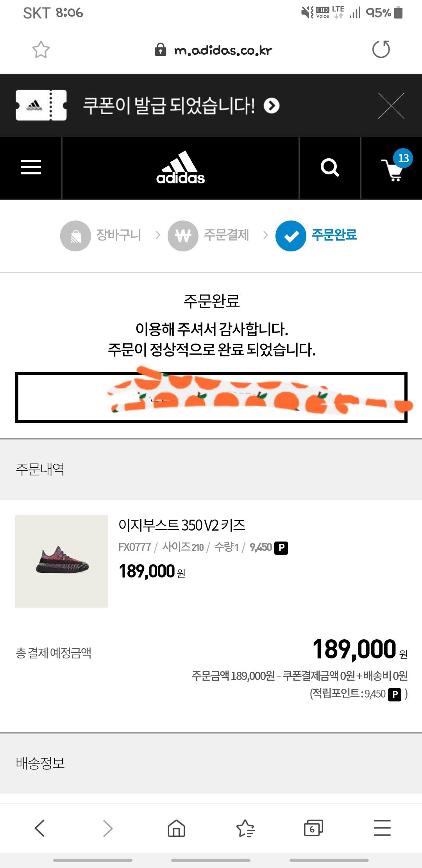
Task: Open the Yeezy Boost 350 V2 product thumbnail
Action: coord(61,561)
